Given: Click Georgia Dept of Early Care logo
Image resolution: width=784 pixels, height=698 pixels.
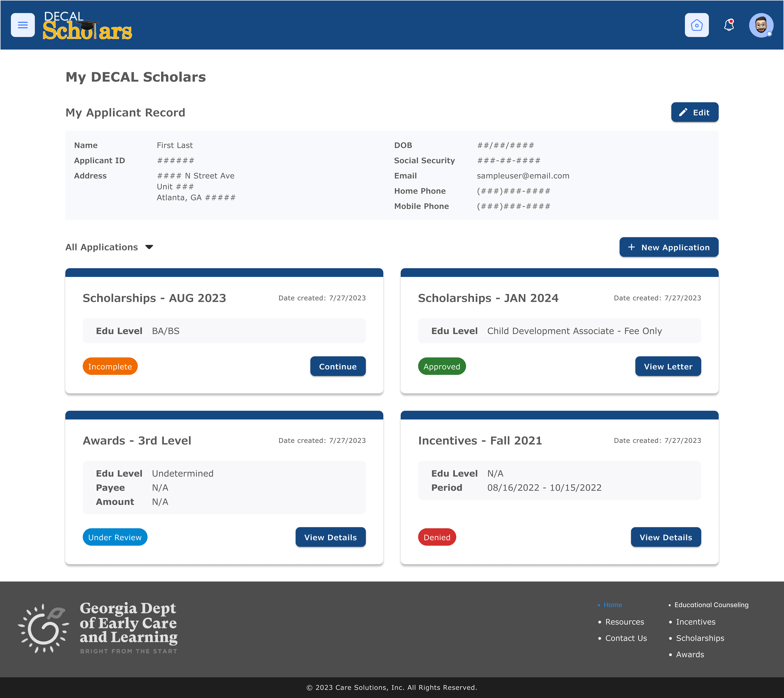Looking at the screenshot, I should pos(97,628).
